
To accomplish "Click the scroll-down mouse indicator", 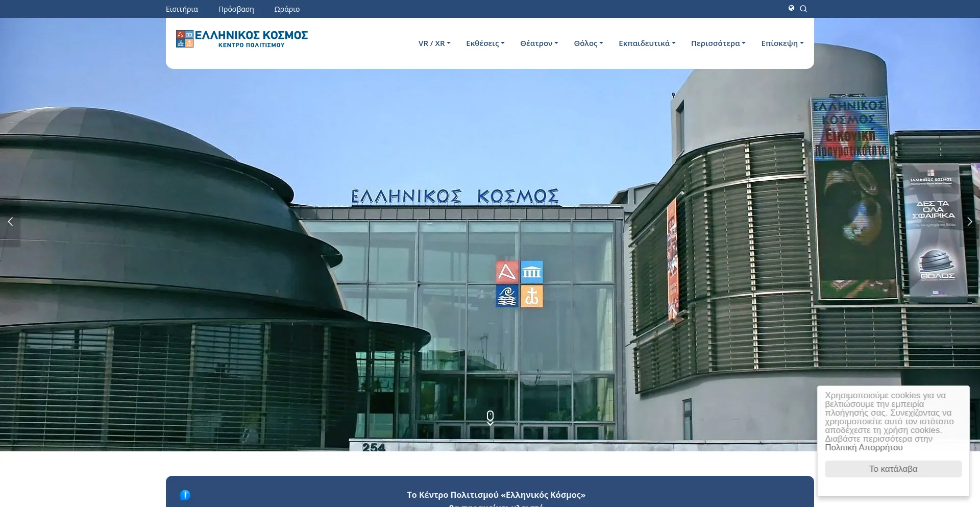I will click(x=490, y=417).
